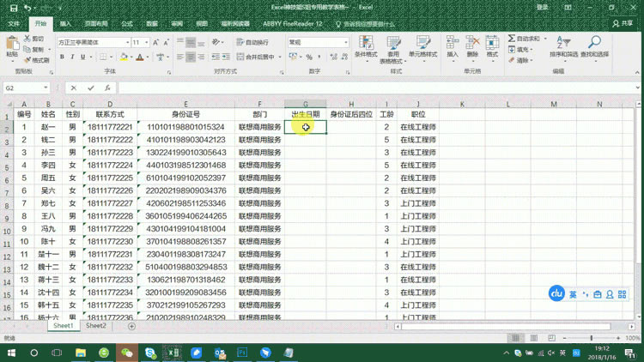This screenshot has width=644, height=362.
Task: Open Conditional Formatting (条件格式)
Action: coord(366,46)
